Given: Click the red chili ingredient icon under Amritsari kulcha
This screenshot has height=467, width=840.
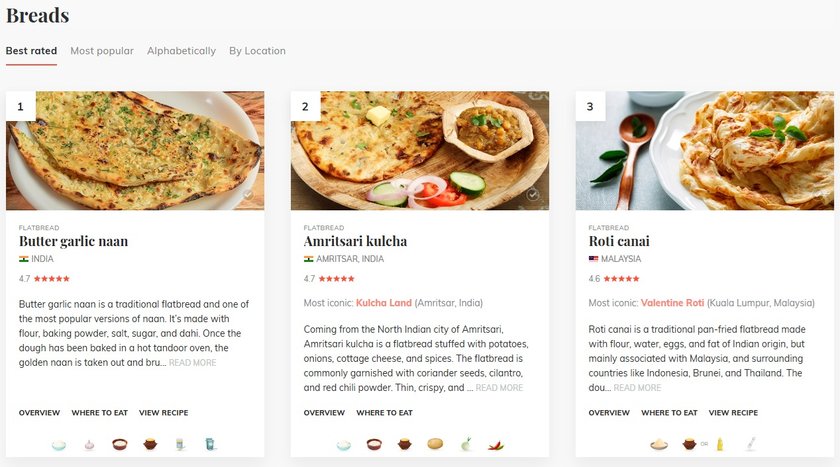Looking at the screenshot, I should pos(496,444).
